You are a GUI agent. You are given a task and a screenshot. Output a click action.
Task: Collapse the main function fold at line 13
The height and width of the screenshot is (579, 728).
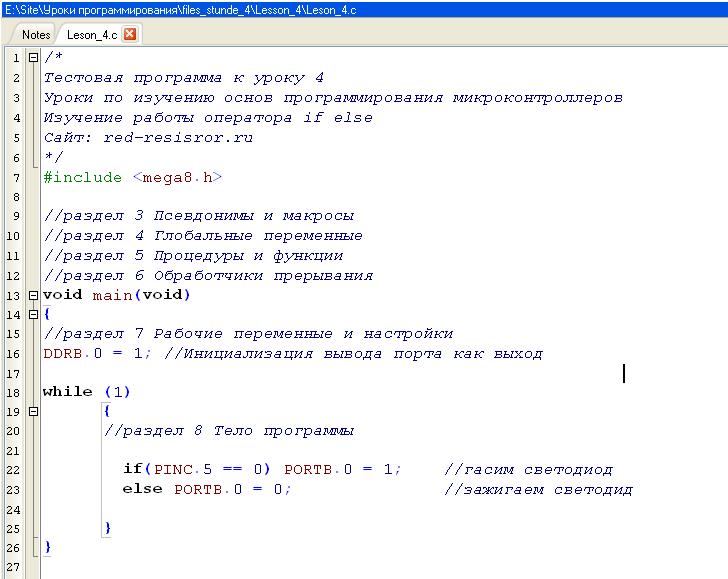(33, 295)
